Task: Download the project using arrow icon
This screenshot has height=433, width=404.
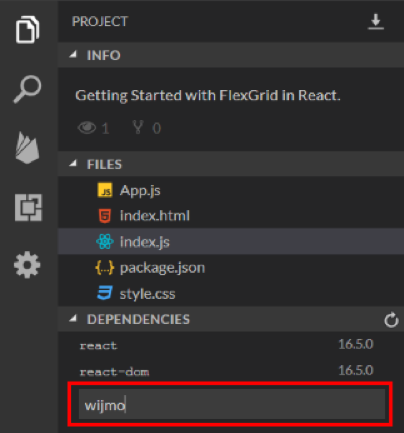Action: coord(376,22)
